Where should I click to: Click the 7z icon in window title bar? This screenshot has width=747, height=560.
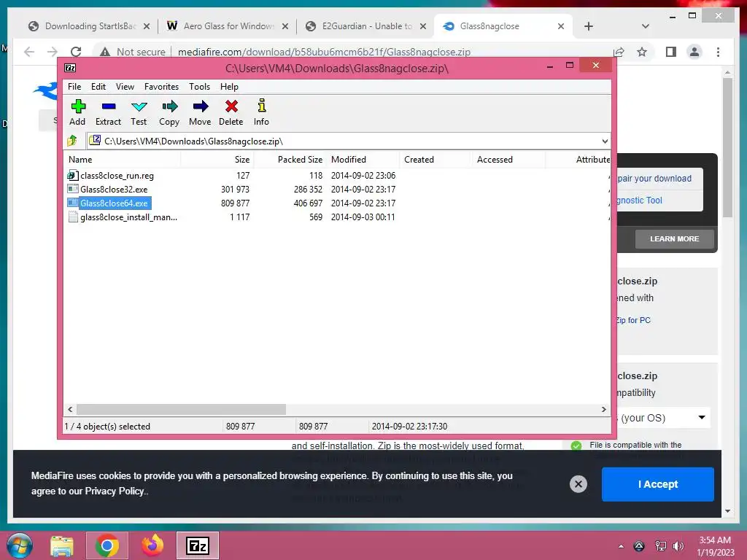(x=70, y=68)
